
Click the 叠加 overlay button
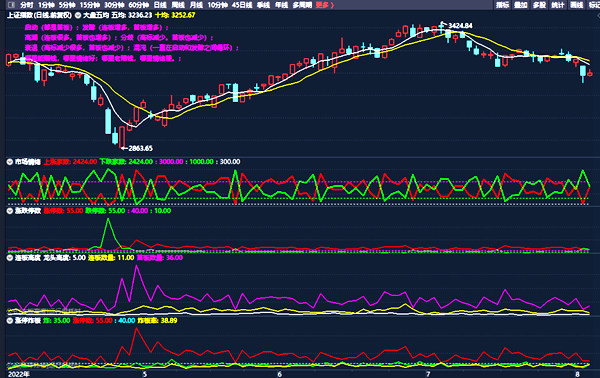521,5
